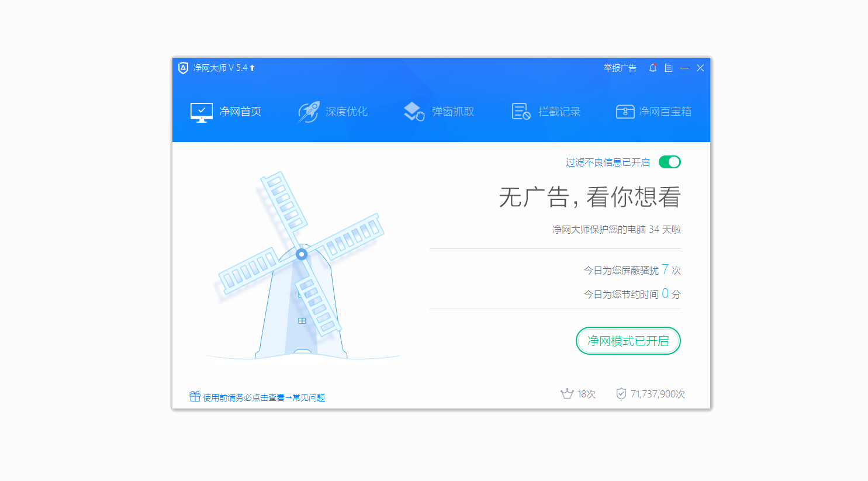This screenshot has height=481, width=868.
Task: Close the 净网大师 window
Action: pyautogui.click(x=700, y=68)
